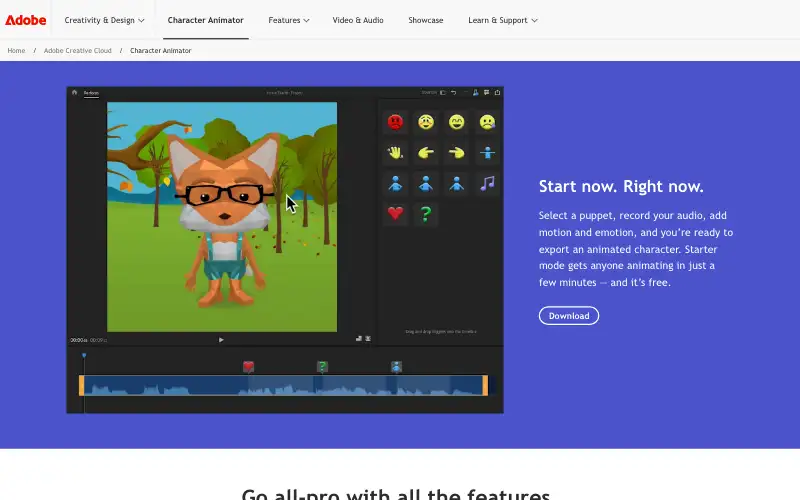Image resolution: width=800 pixels, height=500 pixels.
Task: Click the chat feedback icon in app toolbar
Action: 486,92
